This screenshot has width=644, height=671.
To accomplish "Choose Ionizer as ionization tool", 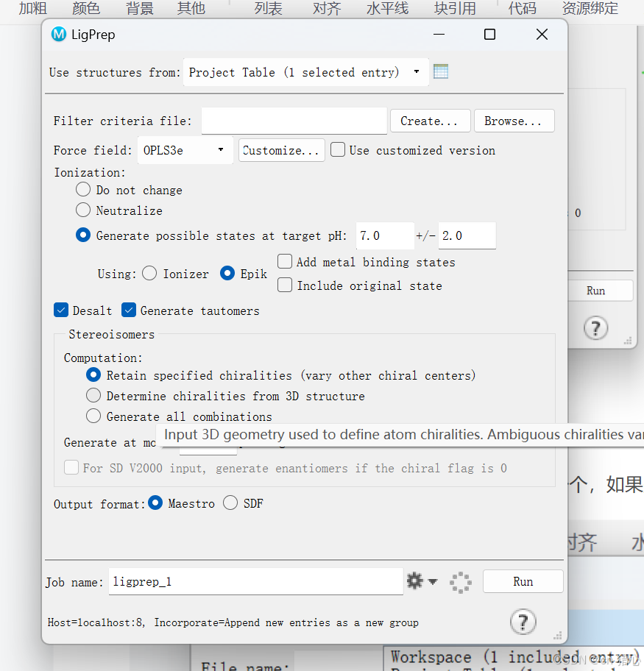I will tap(149, 273).
